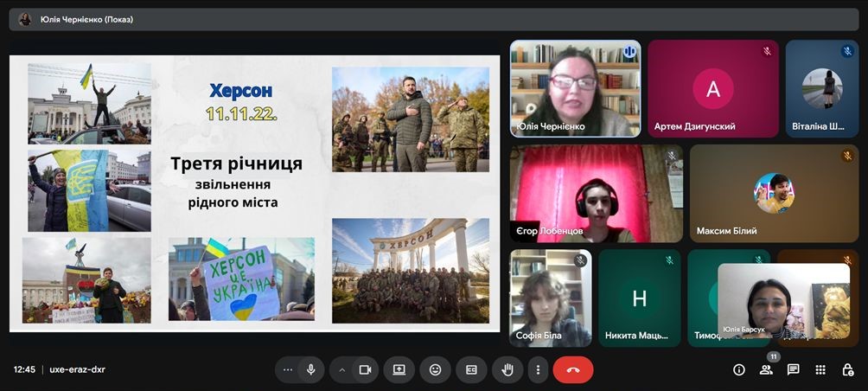
Task: Toggle the microphone button
Action: click(x=310, y=369)
